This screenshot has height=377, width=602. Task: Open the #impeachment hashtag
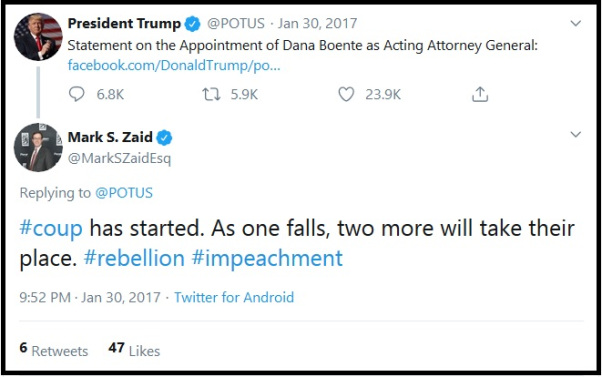(x=267, y=258)
